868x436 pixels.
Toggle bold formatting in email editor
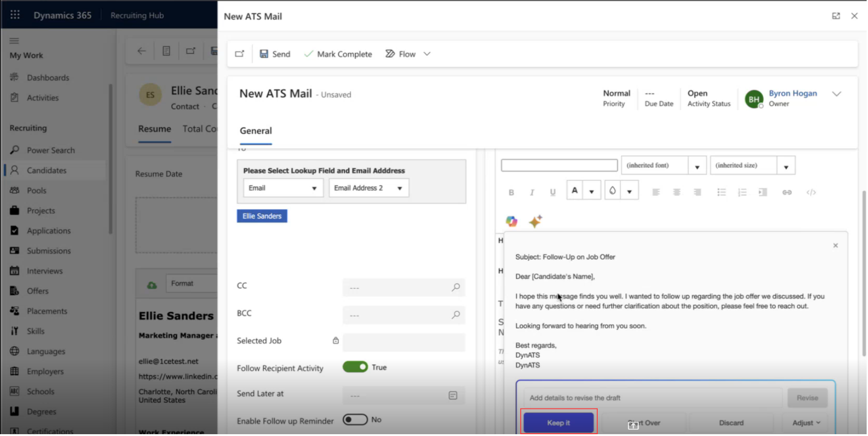[511, 192]
